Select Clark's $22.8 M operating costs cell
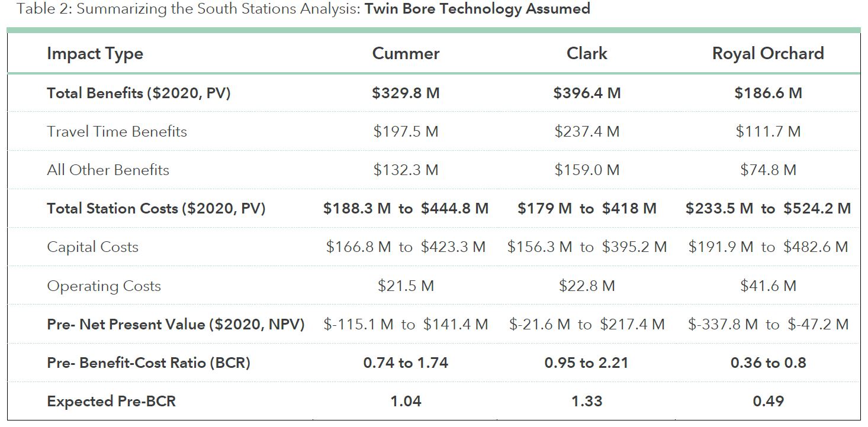This screenshot has height=427, width=868. coord(587,286)
